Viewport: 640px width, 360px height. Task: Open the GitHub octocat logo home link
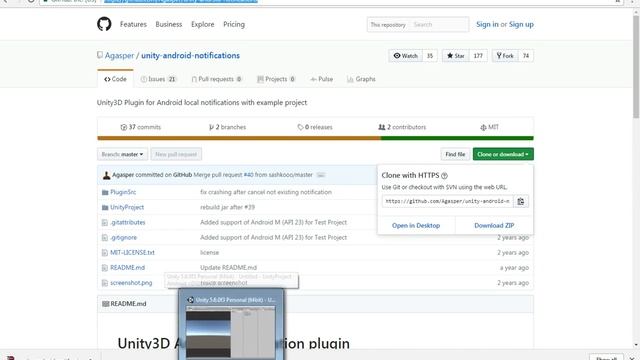click(104, 24)
